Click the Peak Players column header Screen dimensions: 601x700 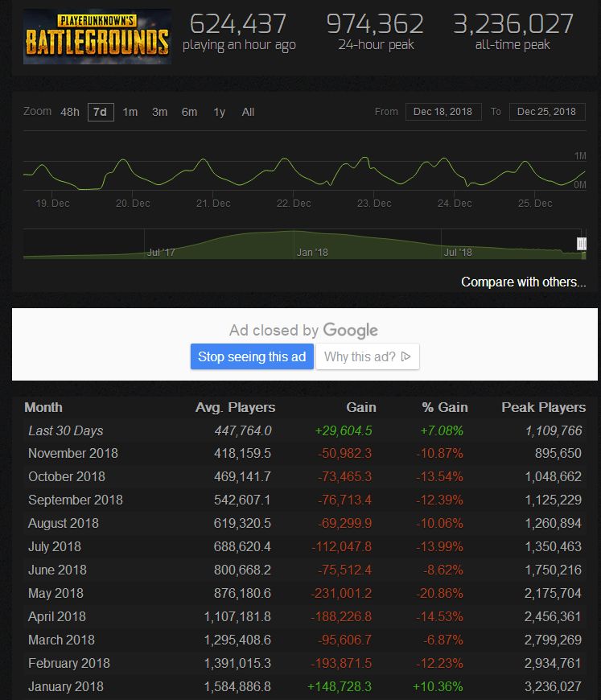tap(543, 407)
